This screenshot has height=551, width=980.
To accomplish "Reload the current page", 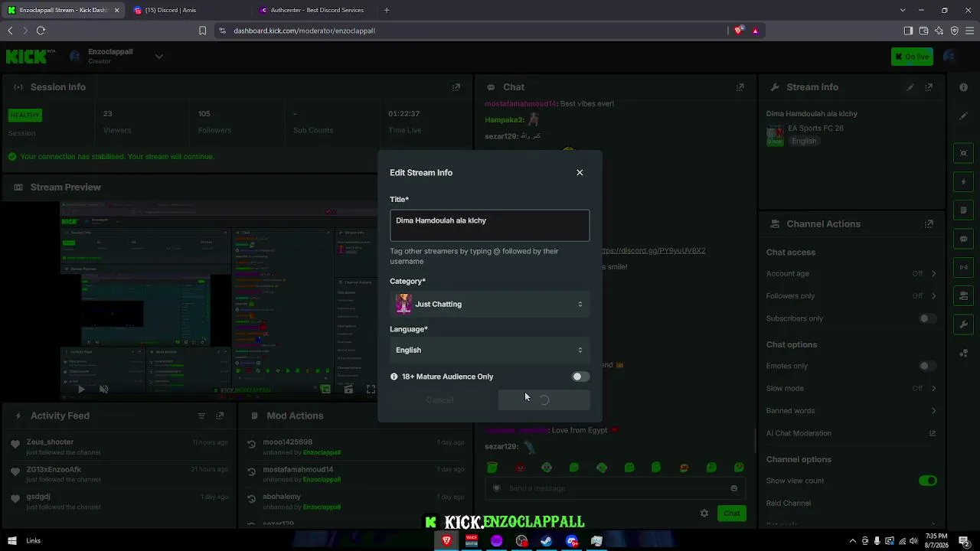I will 41,31.
